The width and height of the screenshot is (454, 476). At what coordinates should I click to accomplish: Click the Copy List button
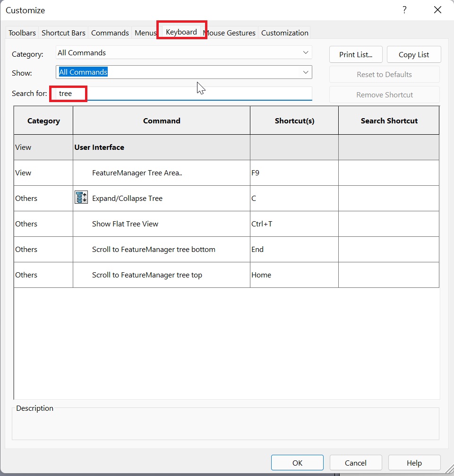414,55
